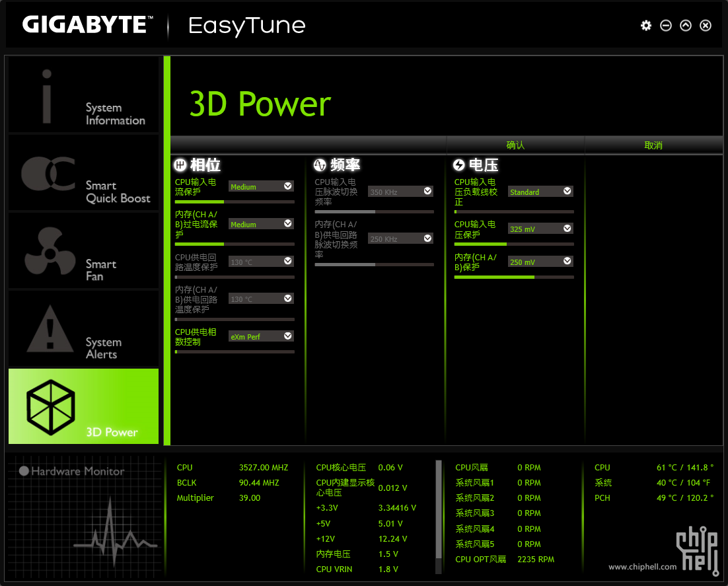The height and width of the screenshot is (586, 728).
Task: Click the 频率 frequency waveform icon
Action: click(x=320, y=165)
